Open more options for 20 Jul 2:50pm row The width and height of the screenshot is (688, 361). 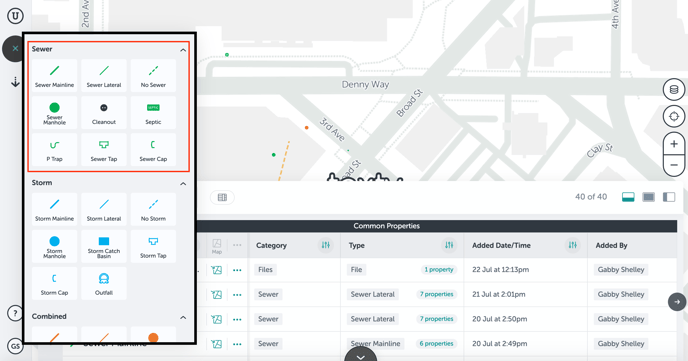tap(237, 319)
